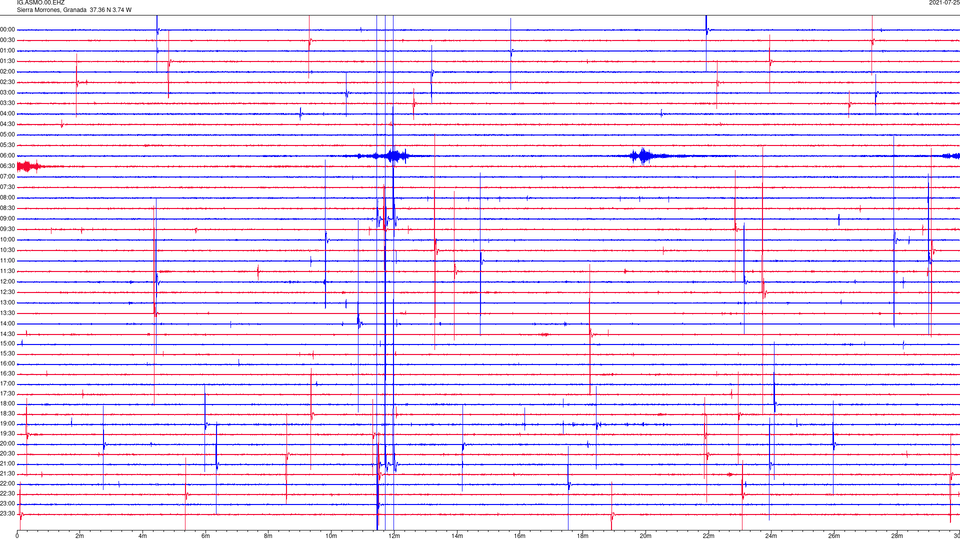Select the 13:00 trace time label
The width and height of the screenshot is (960, 540).
[x=8, y=302]
